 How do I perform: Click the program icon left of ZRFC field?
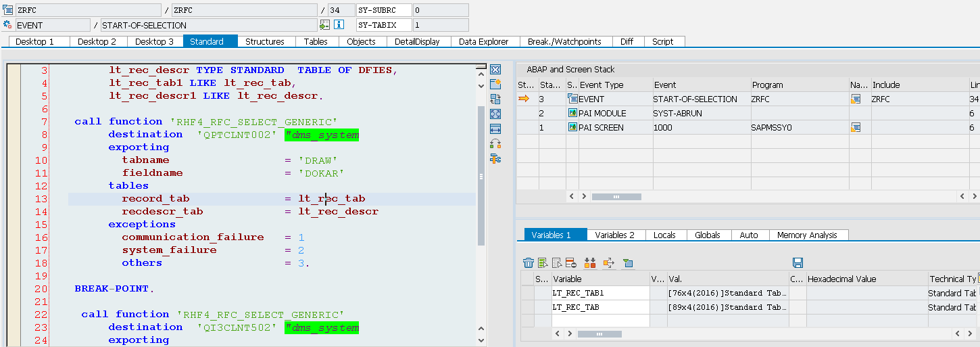[x=7, y=9]
